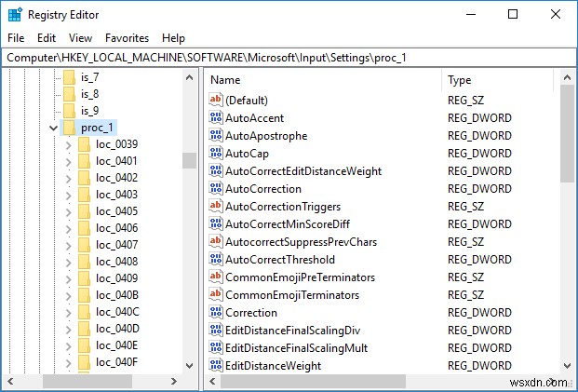This screenshot has width=578, height=392.
Task: Click the icon next to CommonEmojiTerminators
Action: (216, 295)
